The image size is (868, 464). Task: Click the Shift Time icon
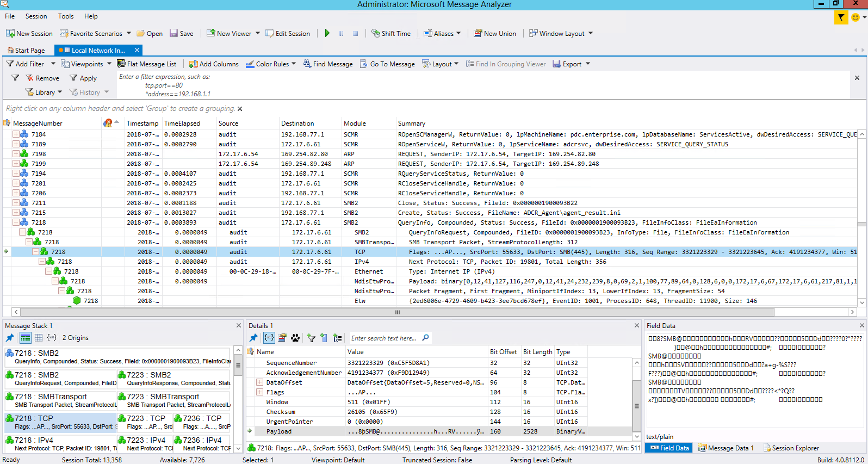[375, 33]
